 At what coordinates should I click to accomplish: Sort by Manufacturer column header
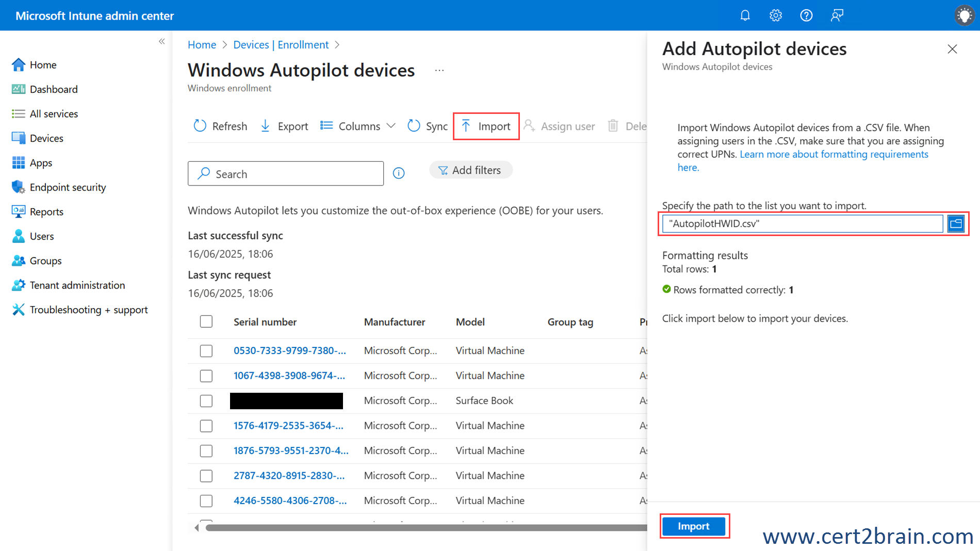[x=395, y=322]
